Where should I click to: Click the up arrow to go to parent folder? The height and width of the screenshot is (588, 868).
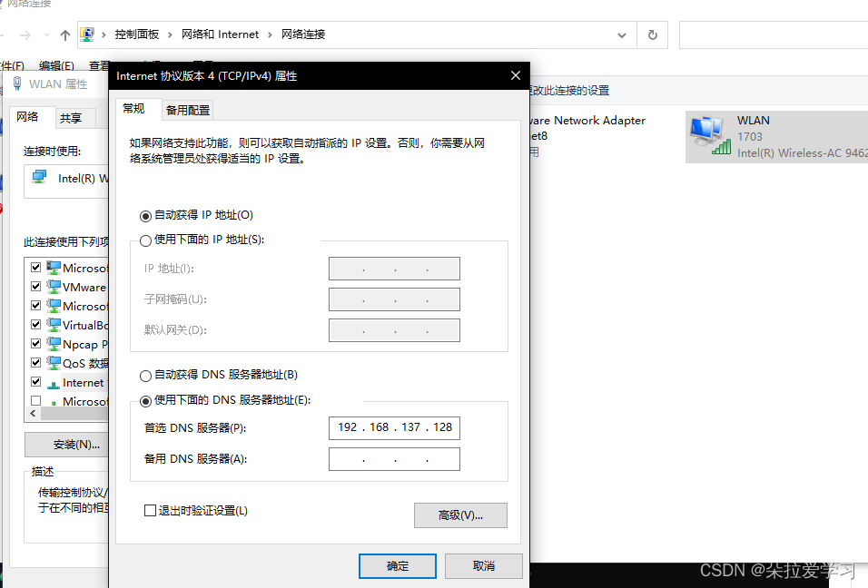click(64, 34)
